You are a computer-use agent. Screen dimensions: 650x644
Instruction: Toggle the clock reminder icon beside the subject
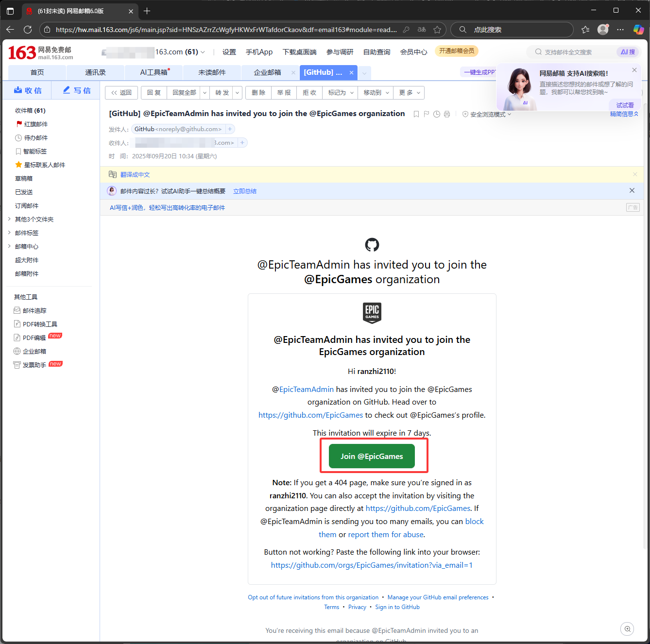tap(436, 114)
